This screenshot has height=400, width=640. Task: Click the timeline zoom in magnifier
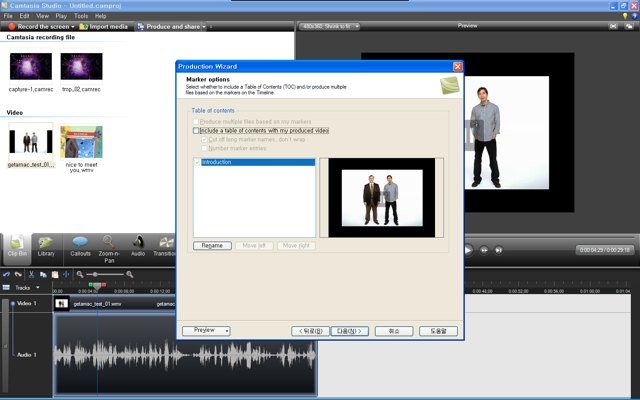[x=129, y=274]
